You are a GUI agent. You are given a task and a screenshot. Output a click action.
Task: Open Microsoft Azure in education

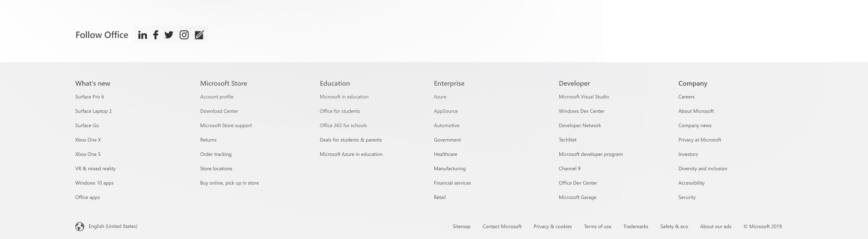click(x=351, y=154)
